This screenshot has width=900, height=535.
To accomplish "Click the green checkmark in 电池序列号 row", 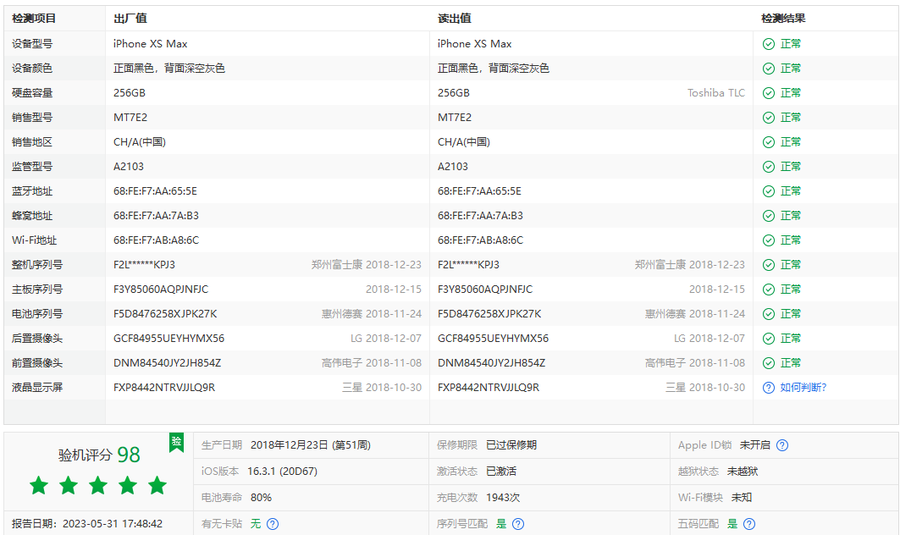I will click(768, 314).
